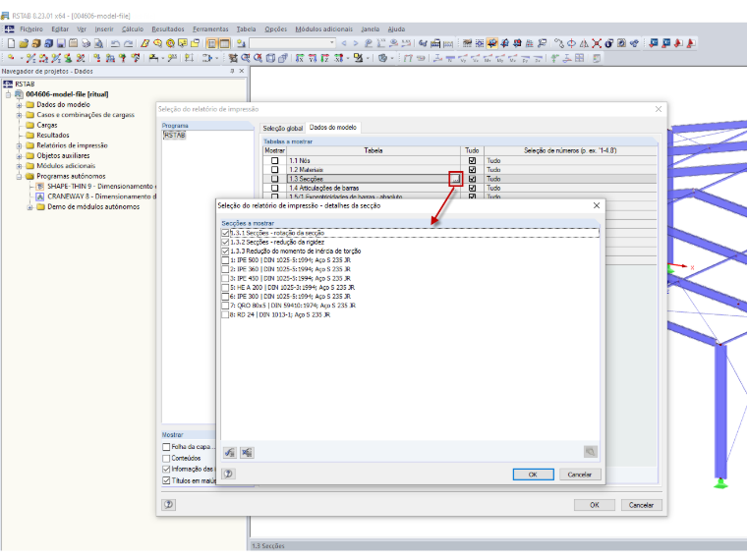Click the select-all checkmark icon in details dialog
The height and width of the screenshot is (560, 747).
[230, 452]
